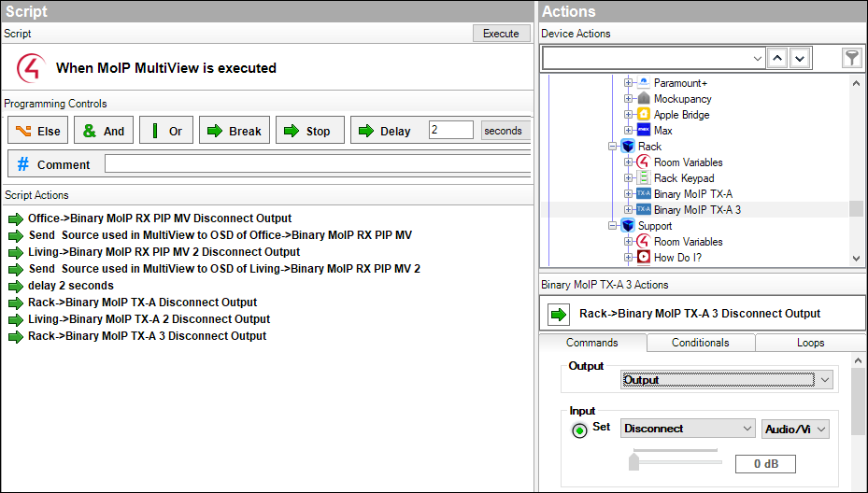Collapse the Rack tree node

(613, 147)
